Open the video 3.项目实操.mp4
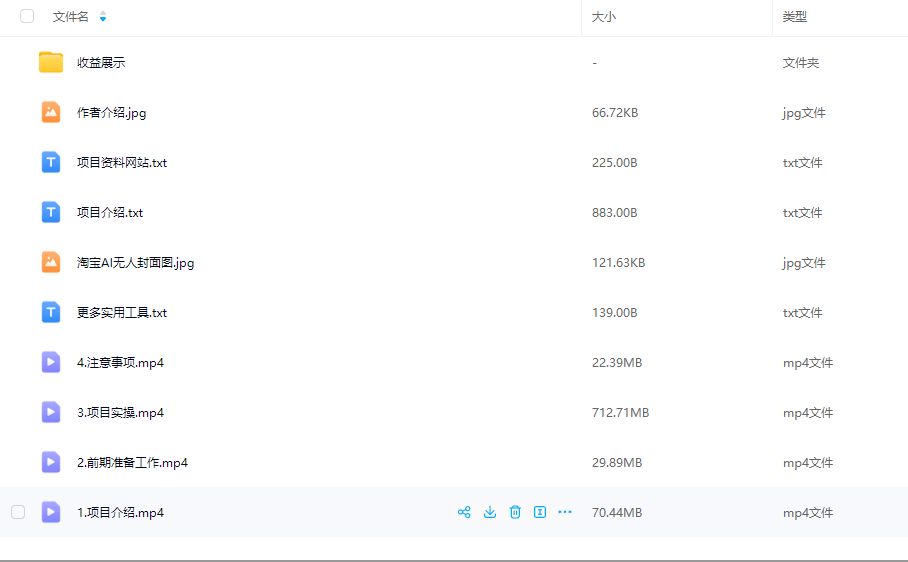 [x=120, y=413]
